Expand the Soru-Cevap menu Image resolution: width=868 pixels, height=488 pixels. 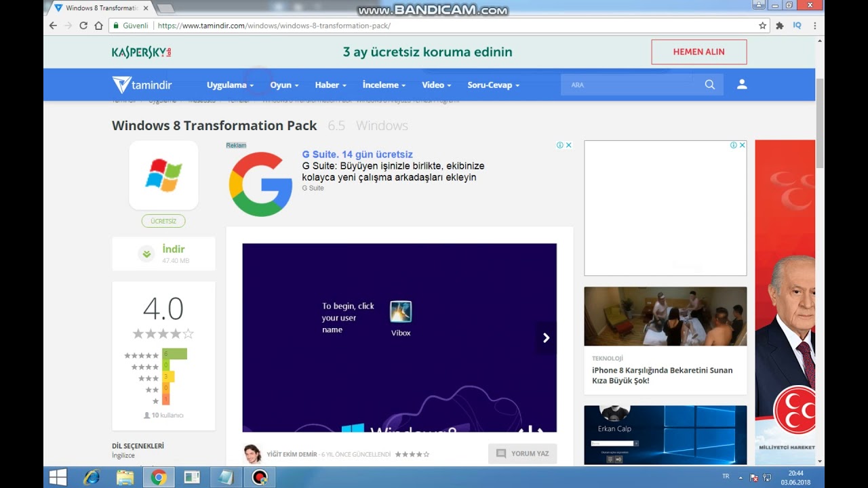493,85
